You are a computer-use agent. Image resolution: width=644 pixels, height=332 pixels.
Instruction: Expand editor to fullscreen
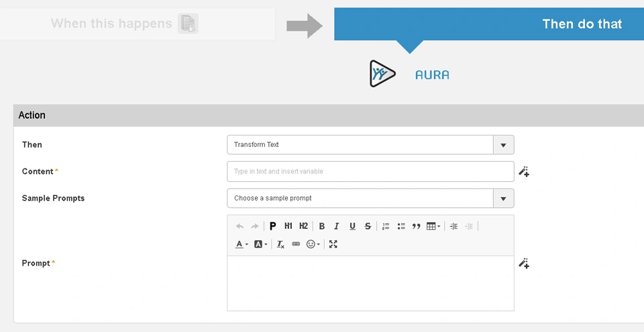point(333,244)
